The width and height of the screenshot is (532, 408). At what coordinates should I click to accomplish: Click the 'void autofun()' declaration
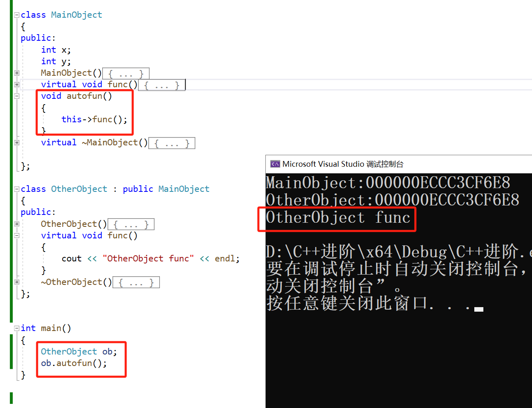tap(77, 96)
